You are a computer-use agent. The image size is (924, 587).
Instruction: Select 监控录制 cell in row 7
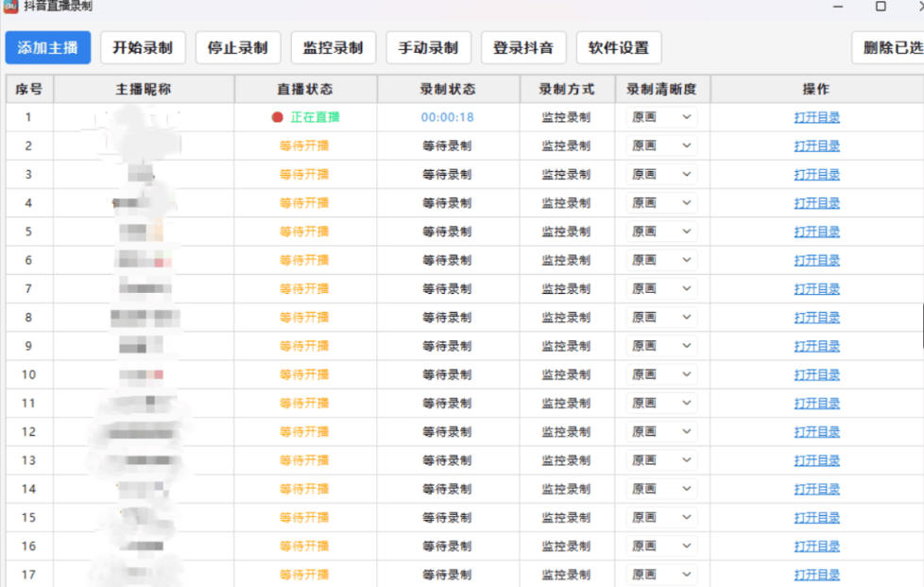[x=566, y=289]
